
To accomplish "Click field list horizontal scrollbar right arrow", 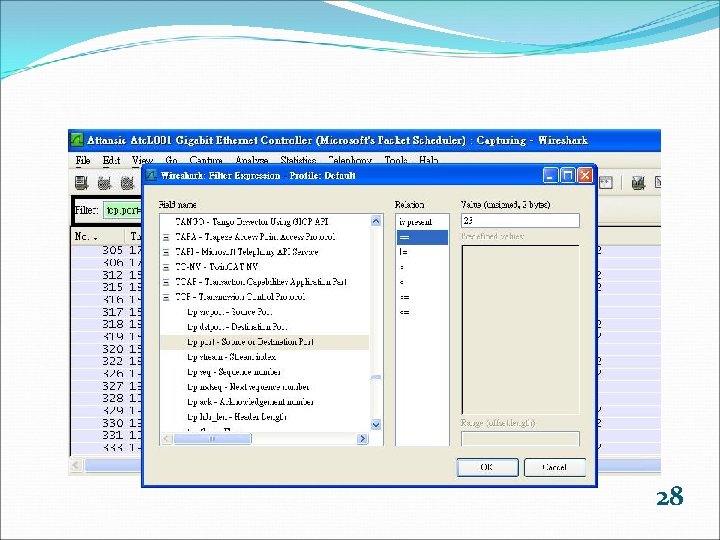I will (362, 439).
